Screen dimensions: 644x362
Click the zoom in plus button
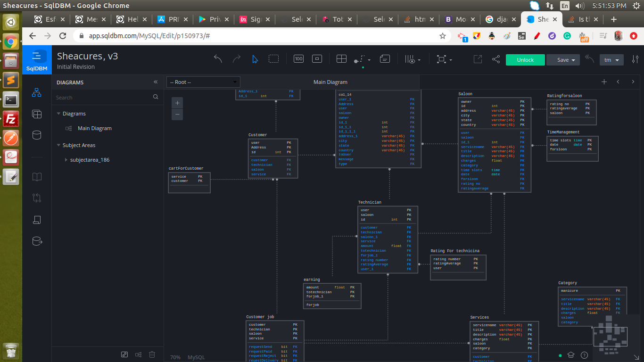[177, 103]
